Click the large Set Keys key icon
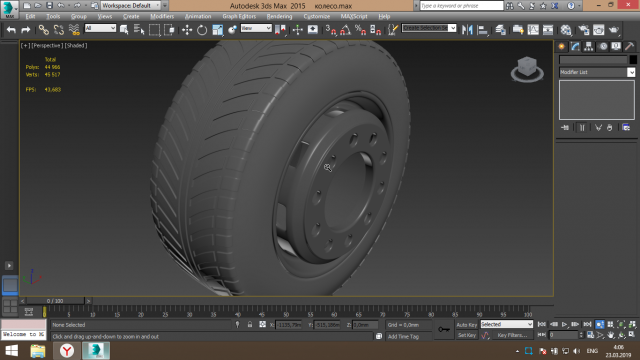Screen dimensions: 640x360 tap(444, 329)
